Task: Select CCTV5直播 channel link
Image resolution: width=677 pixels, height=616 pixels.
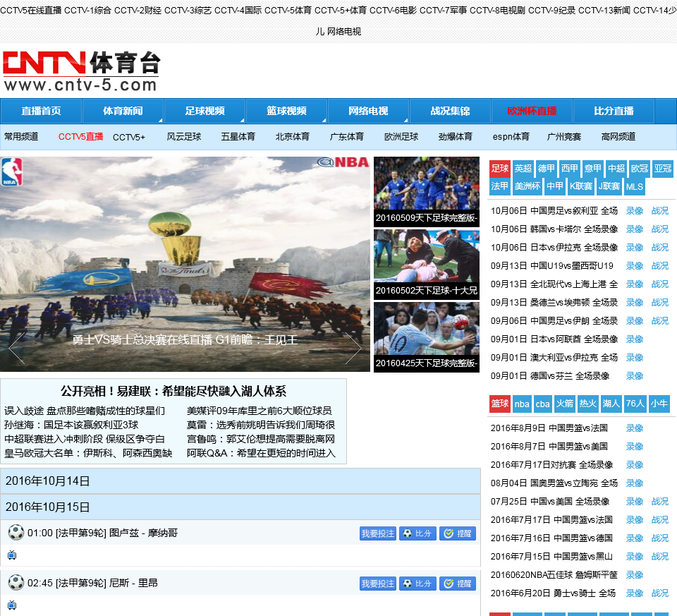Action: point(80,137)
